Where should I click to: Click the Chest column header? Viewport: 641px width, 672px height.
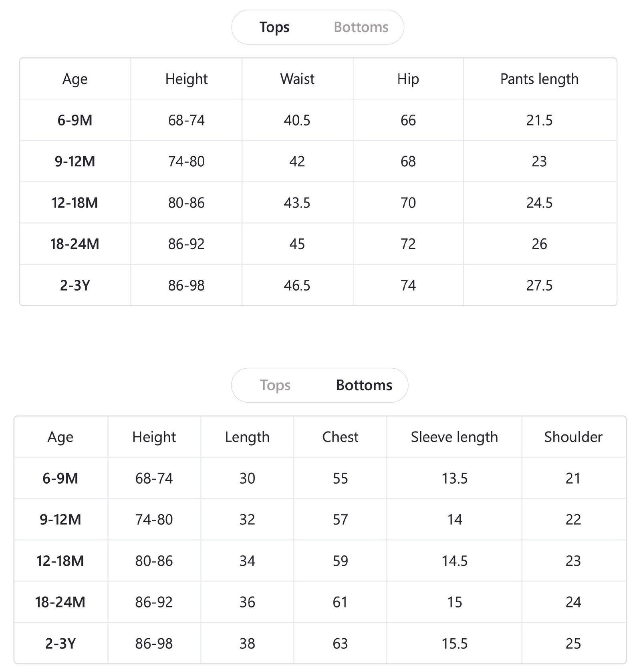[x=340, y=437]
